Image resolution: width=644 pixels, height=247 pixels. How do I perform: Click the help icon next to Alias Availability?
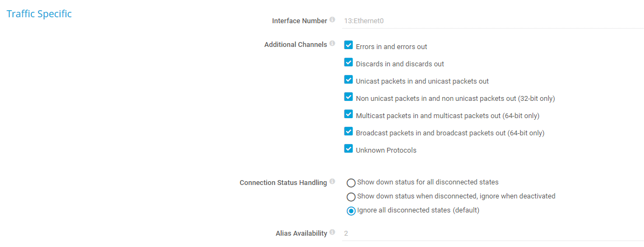point(332,232)
